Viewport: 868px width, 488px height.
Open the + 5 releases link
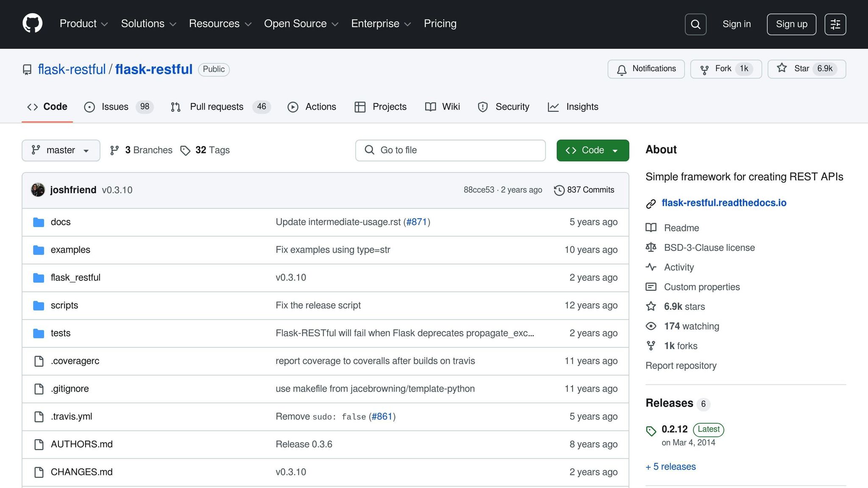[670, 467]
